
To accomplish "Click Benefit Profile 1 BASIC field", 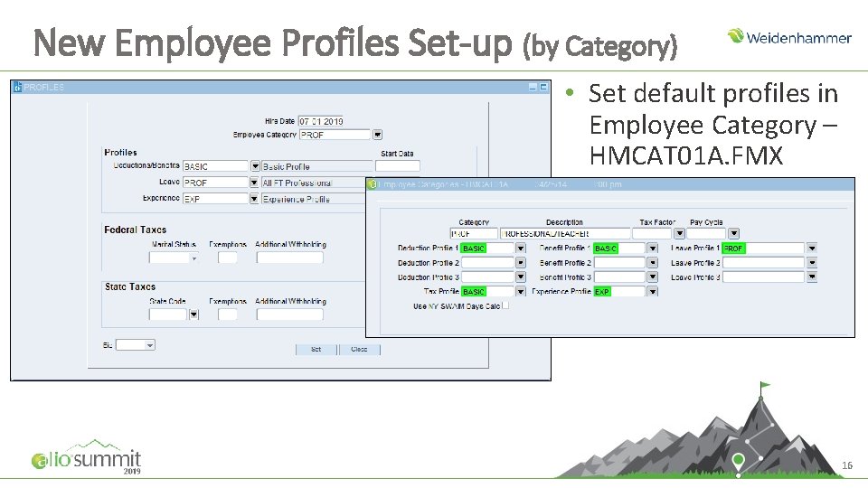I will (x=619, y=249).
